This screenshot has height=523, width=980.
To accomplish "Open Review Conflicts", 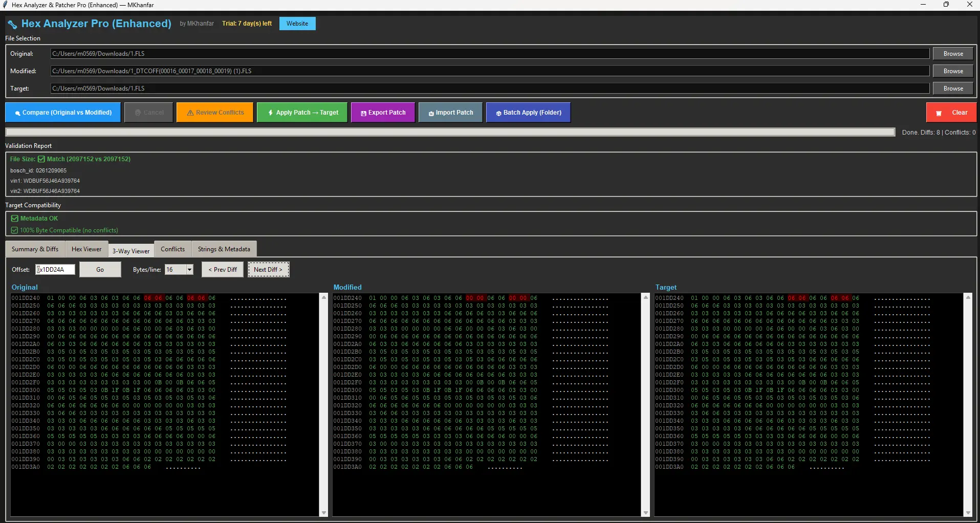I will coord(214,112).
